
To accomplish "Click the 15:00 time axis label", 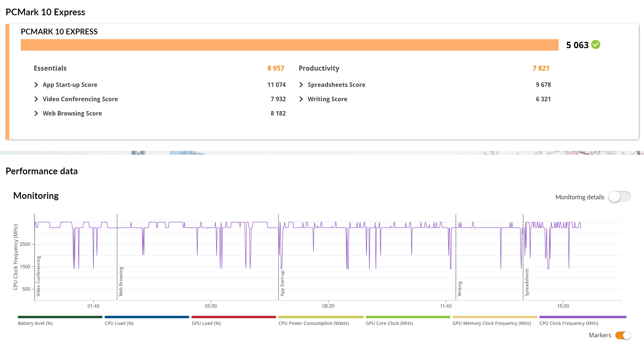I will pyautogui.click(x=563, y=306).
